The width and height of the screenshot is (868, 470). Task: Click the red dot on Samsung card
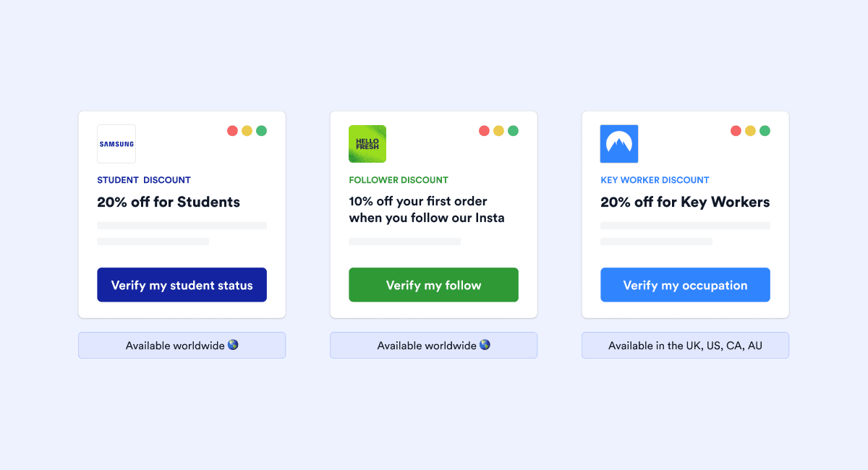point(232,131)
